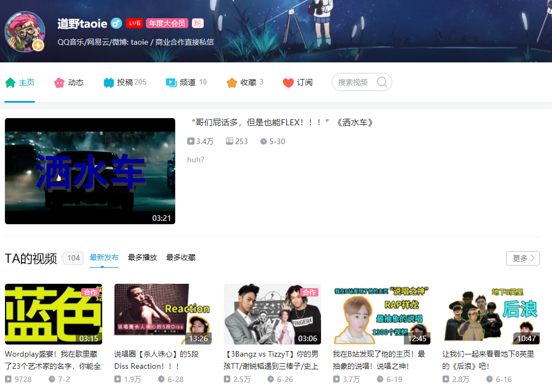Click the male gender icon beside username
This screenshot has width=552, height=392.
coord(116,23)
